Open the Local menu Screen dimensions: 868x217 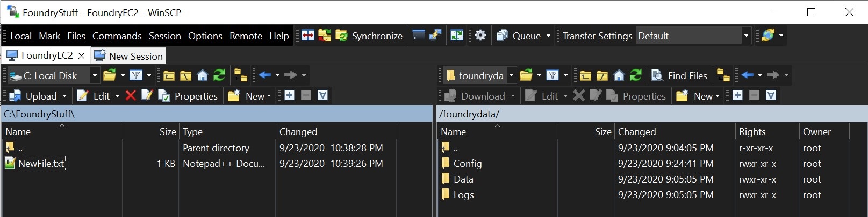pyautogui.click(x=20, y=36)
